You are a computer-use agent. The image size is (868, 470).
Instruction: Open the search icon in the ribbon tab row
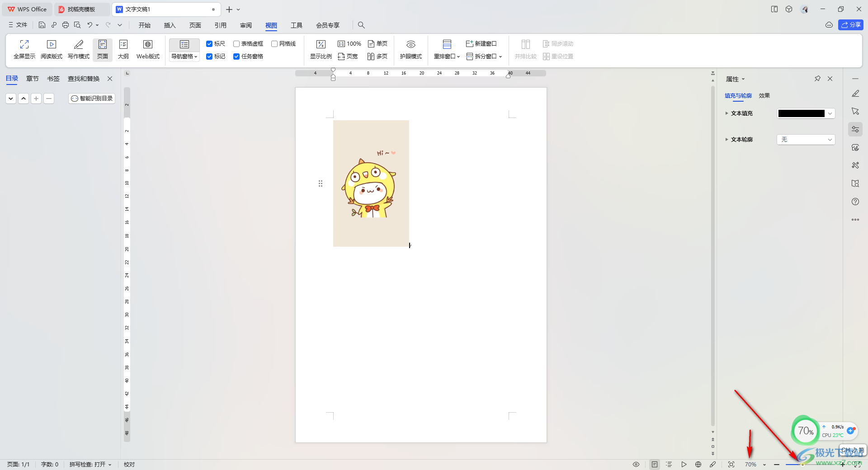pyautogui.click(x=361, y=25)
